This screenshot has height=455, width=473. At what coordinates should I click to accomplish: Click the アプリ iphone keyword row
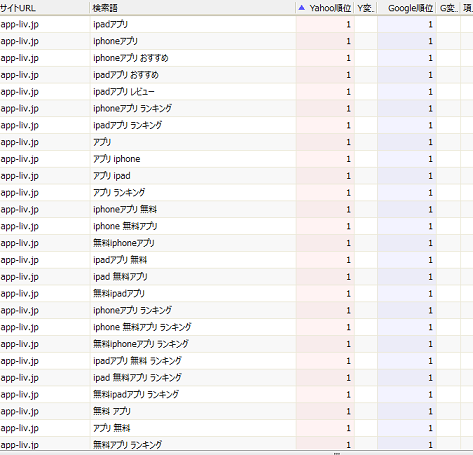pyautogui.click(x=236, y=159)
